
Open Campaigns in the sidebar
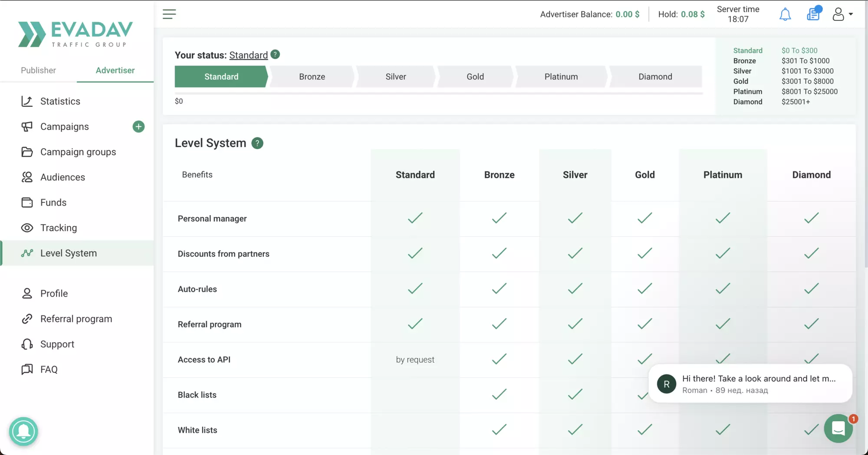[x=65, y=127]
